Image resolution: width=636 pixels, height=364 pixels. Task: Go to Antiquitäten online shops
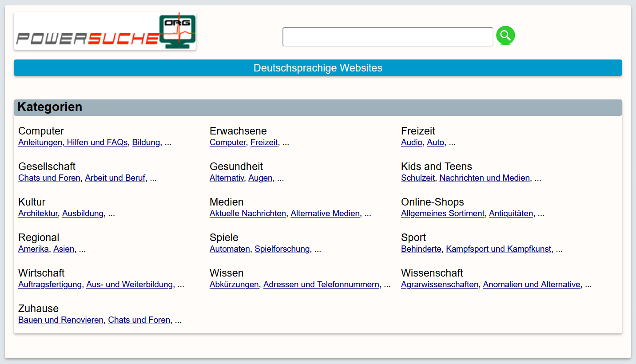coord(511,214)
